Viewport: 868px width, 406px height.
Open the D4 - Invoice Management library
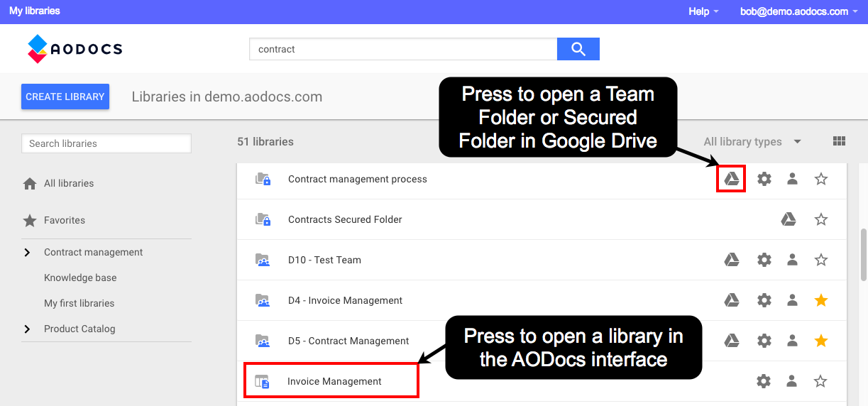[345, 300]
